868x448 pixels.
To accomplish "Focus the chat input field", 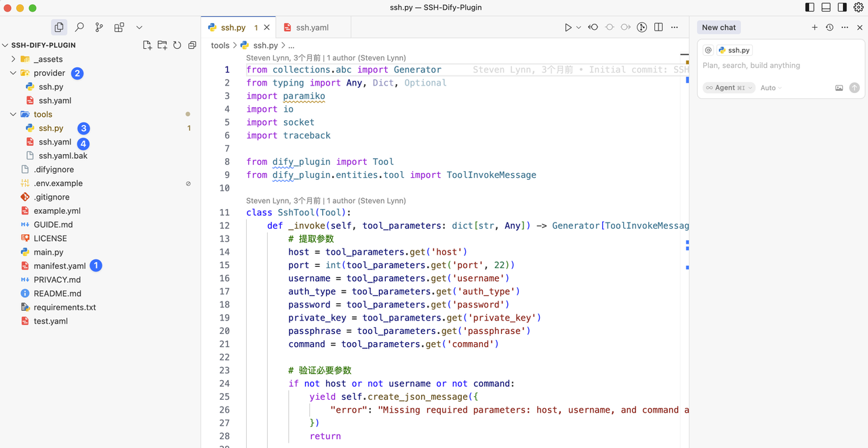I will (781, 66).
